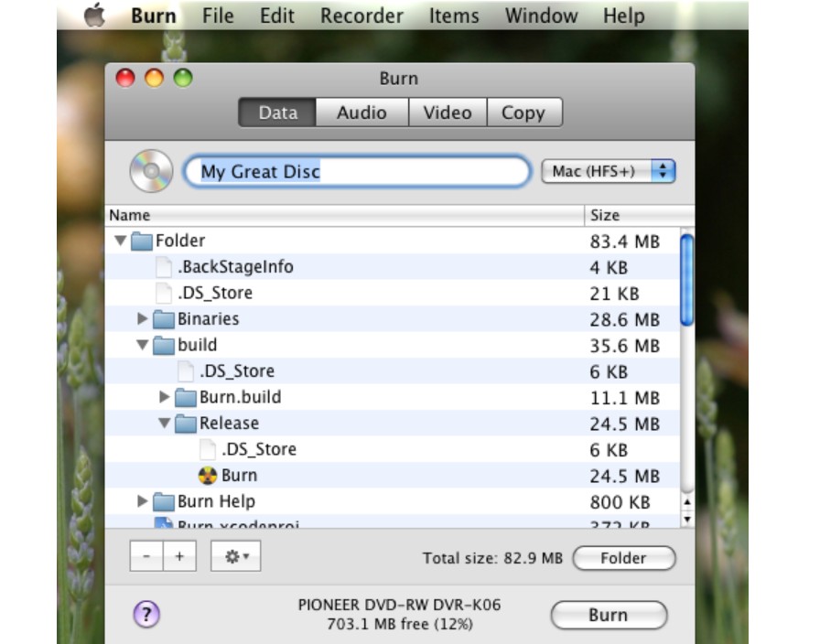This screenshot has height=644, width=820.
Task: Open the Items menu
Action: coord(454,16)
